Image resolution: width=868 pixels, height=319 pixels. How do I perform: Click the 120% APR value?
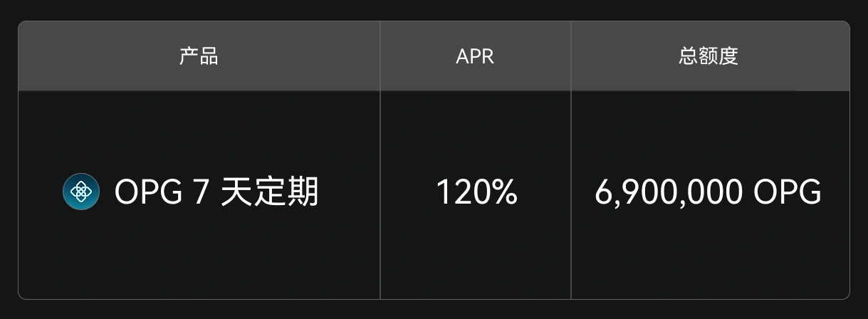pos(476,192)
